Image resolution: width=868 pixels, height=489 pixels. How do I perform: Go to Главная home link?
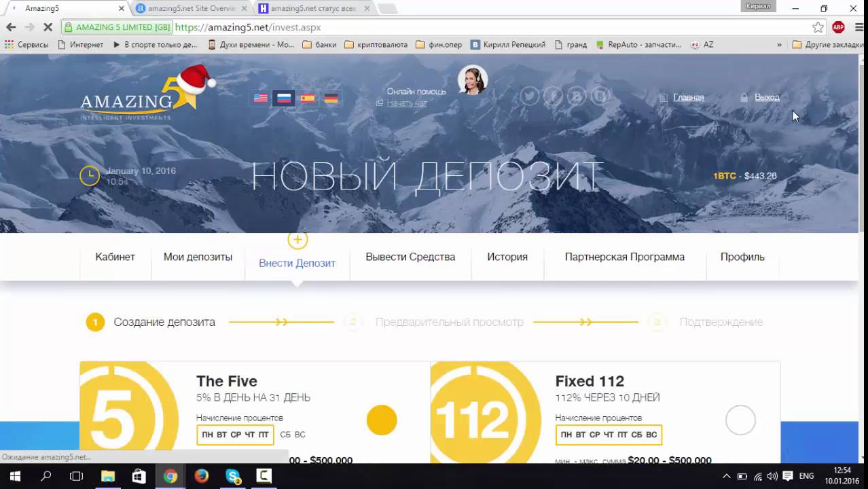[x=689, y=97]
